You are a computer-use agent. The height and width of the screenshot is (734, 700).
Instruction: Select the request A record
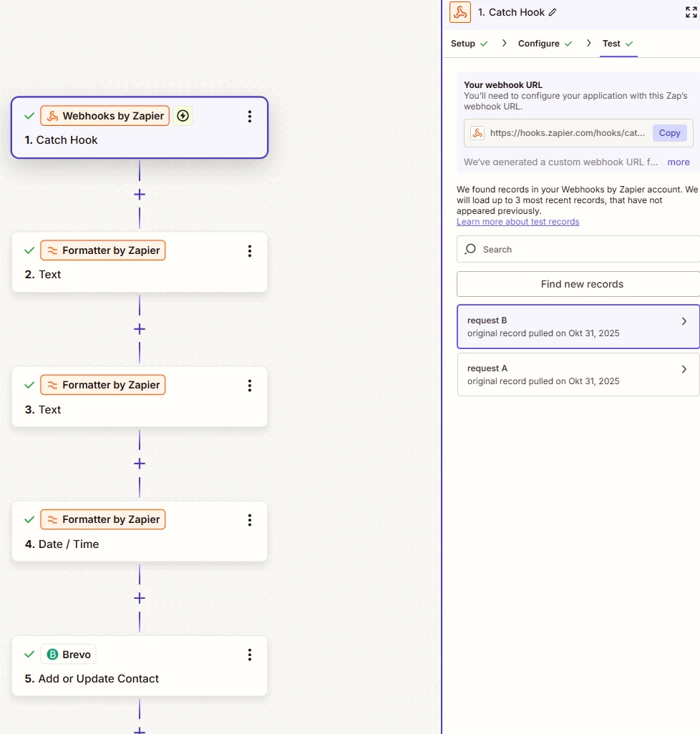pyautogui.click(x=578, y=374)
